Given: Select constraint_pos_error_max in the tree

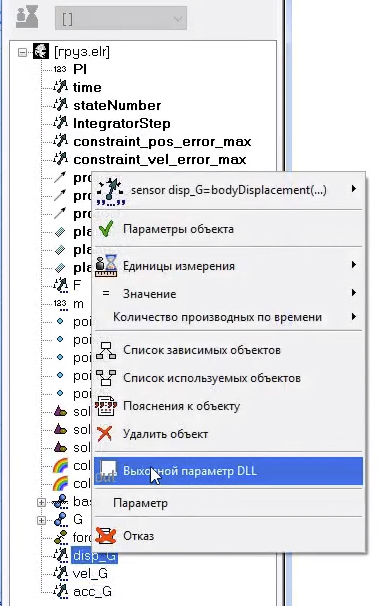Looking at the screenshot, I should 162,141.
